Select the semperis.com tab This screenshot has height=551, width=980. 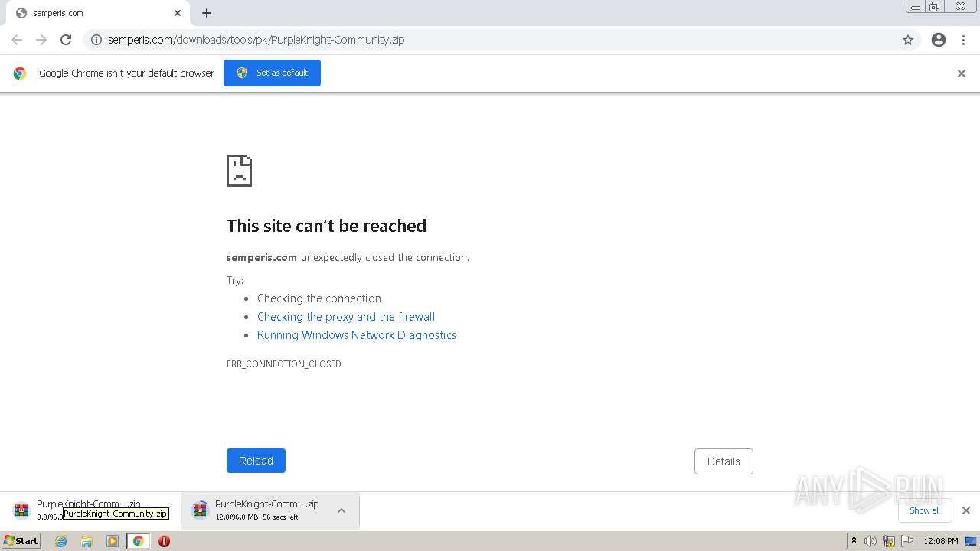coord(96,13)
